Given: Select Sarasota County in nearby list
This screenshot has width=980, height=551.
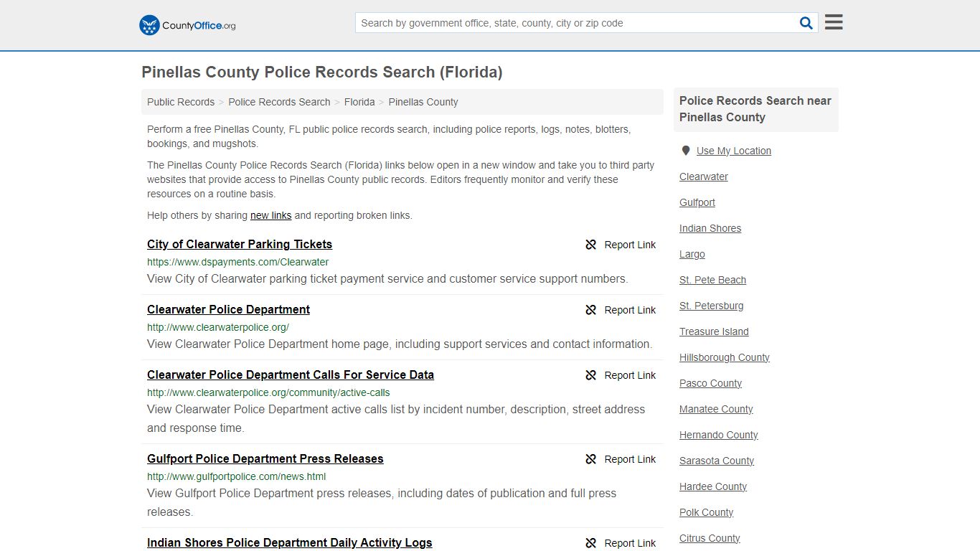Looking at the screenshot, I should tap(717, 461).
